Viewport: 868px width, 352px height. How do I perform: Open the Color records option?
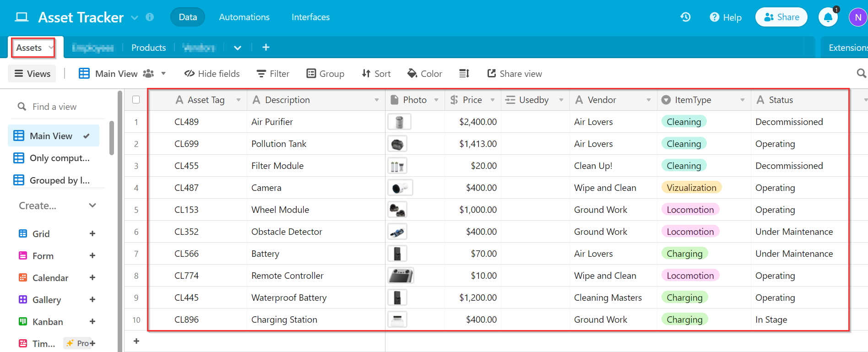pyautogui.click(x=424, y=74)
